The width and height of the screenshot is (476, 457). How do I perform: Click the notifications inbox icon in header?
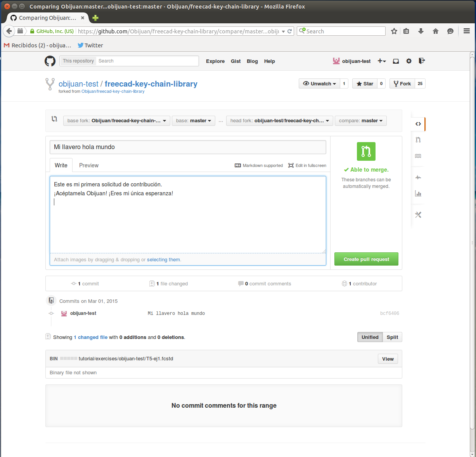[396, 61]
